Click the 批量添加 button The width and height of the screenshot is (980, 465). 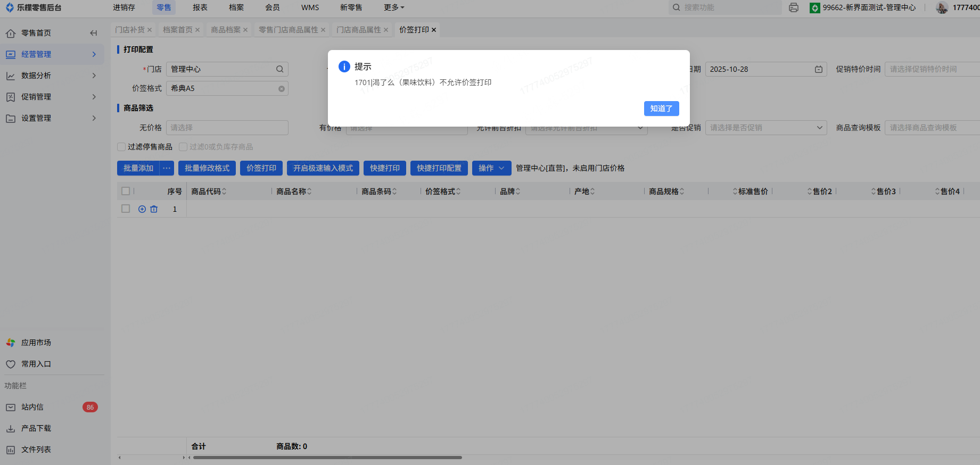tap(138, 168)
